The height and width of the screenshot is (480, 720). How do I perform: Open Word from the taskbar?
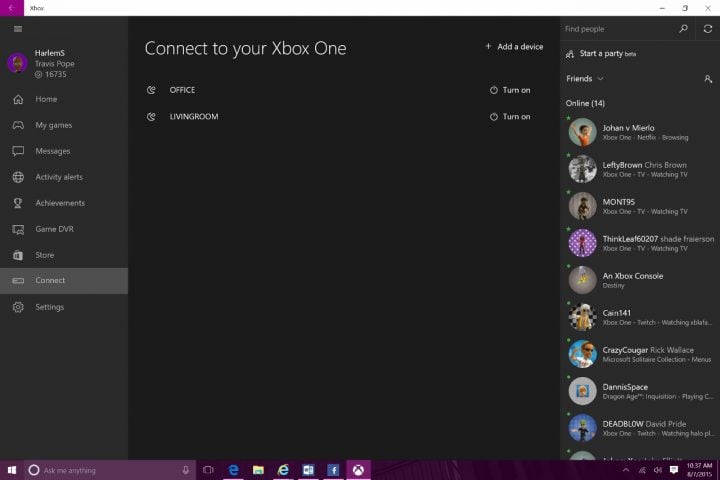point(308,470)
